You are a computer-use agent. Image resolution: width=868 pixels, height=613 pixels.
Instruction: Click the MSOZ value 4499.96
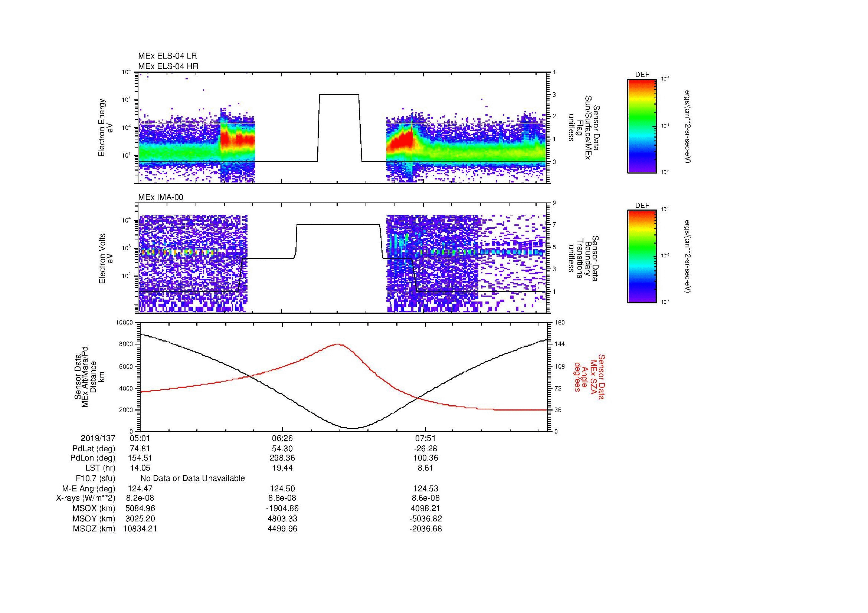click(282, 529)
